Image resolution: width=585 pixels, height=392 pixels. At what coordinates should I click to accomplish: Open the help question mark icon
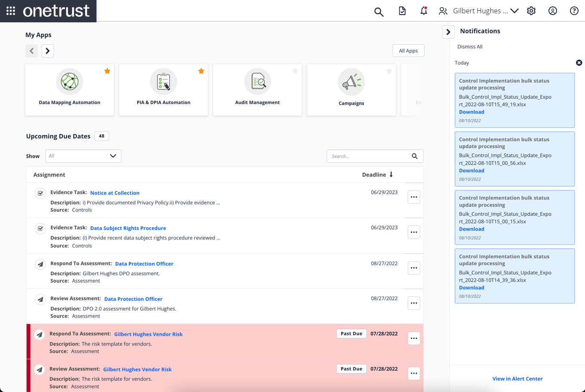coord(574,11)
